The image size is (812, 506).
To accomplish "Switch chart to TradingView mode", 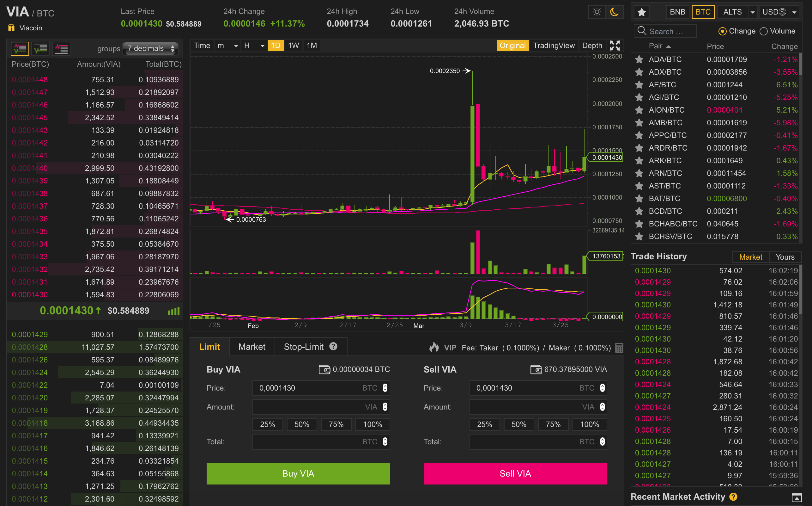I will [554, 46].
